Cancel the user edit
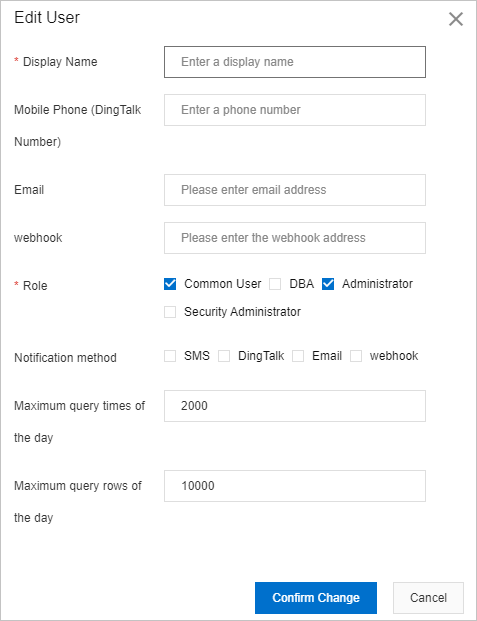Image resolution: width=477 pixels, height=621 pixels. (x=428, y=598)
